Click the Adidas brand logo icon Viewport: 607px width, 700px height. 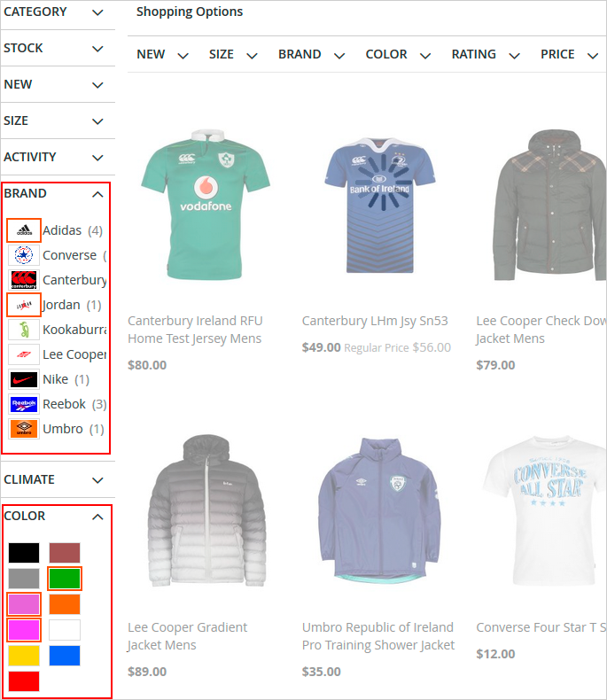pyautogui.click(x=24, y=230)
